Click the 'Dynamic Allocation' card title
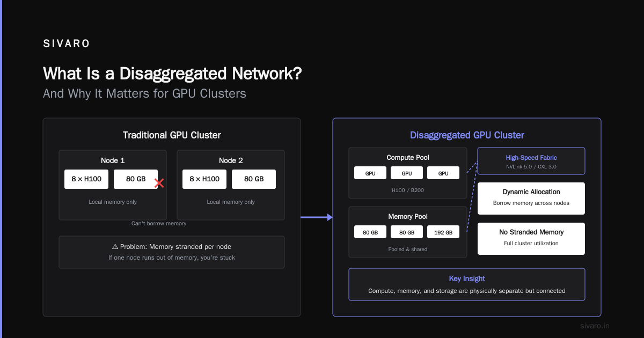644x338 pixels. (x=531, y=192)
